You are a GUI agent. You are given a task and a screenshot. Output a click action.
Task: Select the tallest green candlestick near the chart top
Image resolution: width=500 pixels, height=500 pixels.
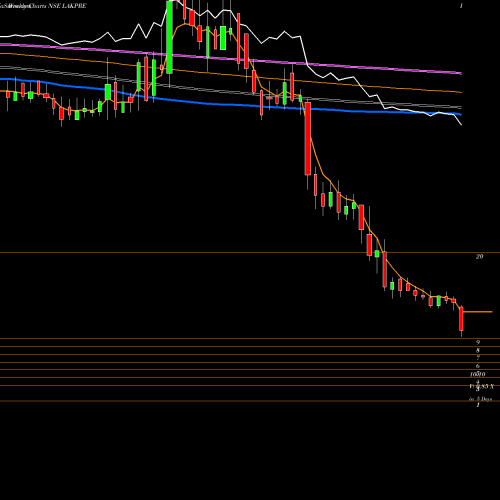point(169,37)
